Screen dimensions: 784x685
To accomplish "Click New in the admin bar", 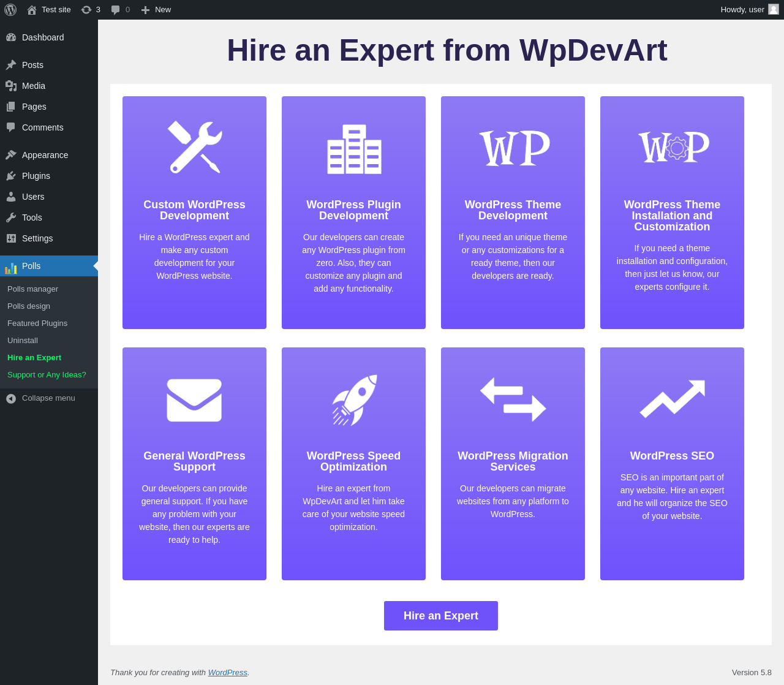I will click(x=163, y=10).
